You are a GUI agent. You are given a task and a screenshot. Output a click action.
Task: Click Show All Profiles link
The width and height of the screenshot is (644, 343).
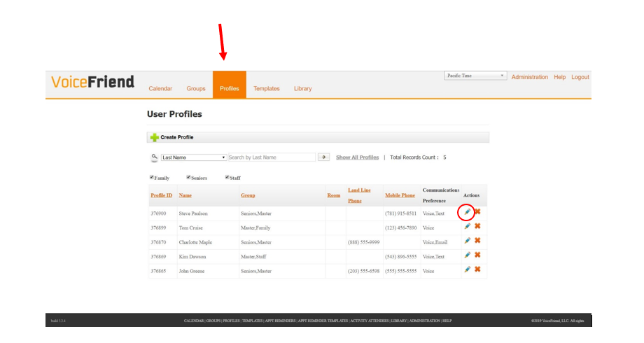click(x=357, y=157)
